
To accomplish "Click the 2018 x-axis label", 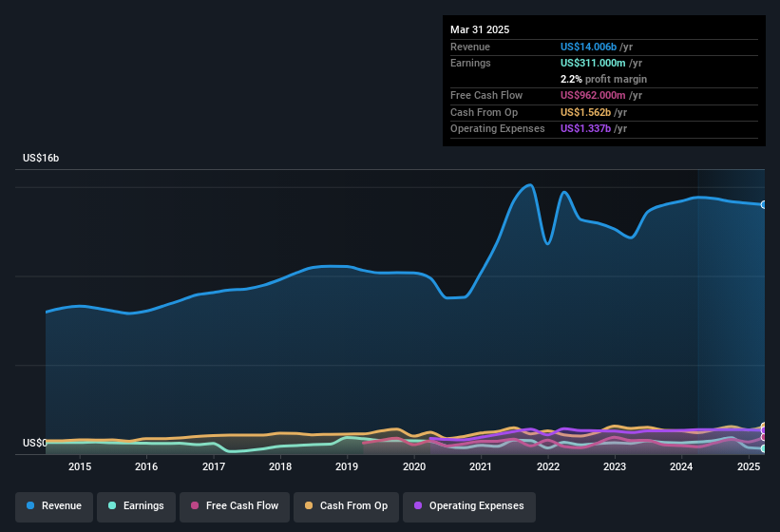I will (x=280, y=466).
